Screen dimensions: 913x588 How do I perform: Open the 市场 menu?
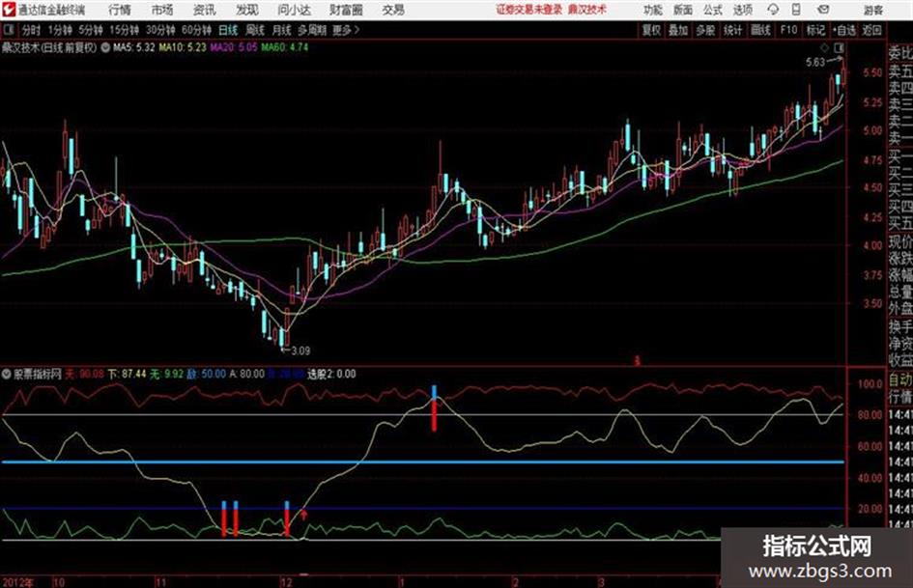[162, 10]
